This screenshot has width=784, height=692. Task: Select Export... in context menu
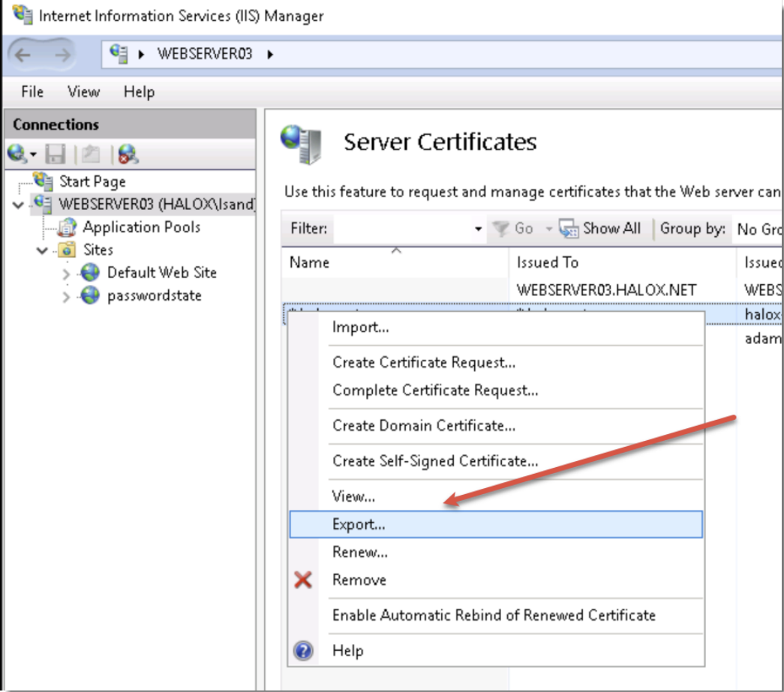(496, 525)
